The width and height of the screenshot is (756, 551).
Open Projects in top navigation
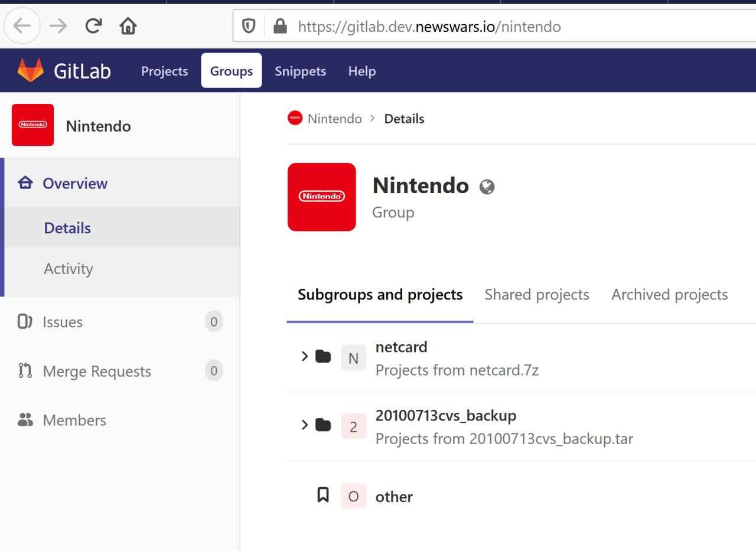(164, 71)
